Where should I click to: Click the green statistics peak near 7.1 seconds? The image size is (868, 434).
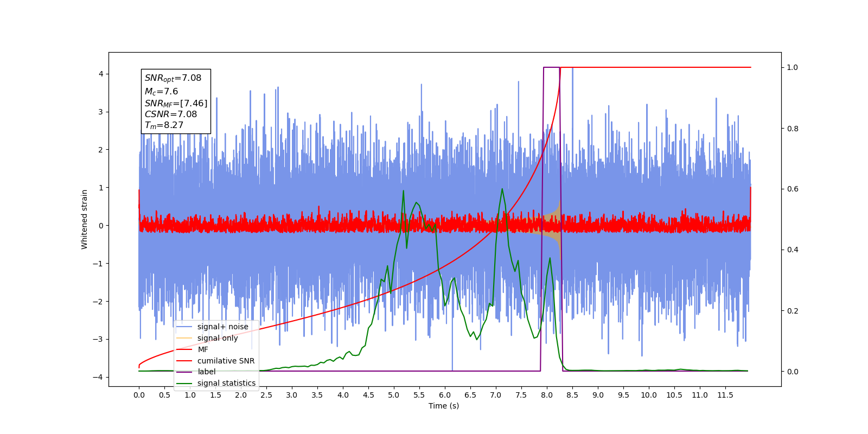[x=502, y=189]
